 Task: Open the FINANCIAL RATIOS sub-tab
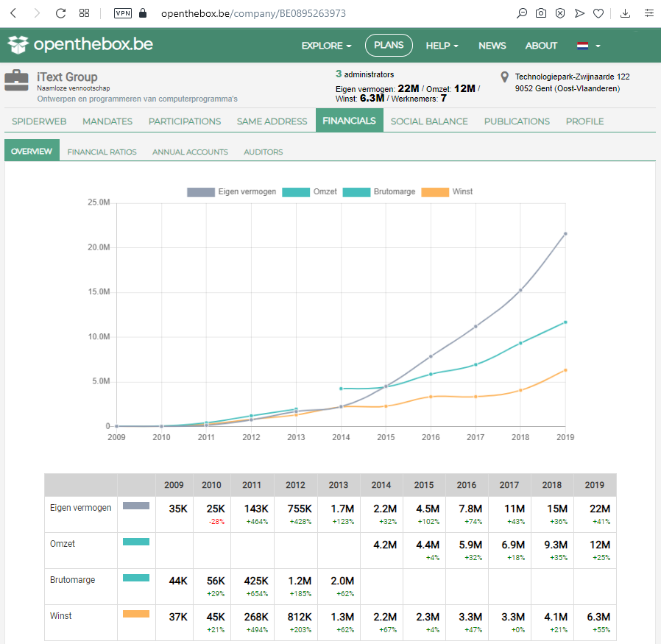click(x=102, y=152)
